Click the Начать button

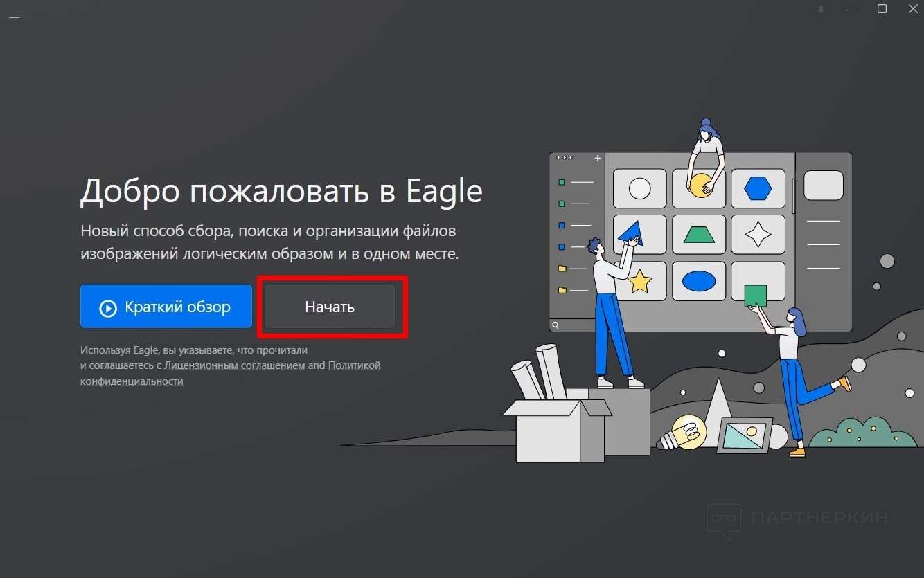[x=330, y=307]
